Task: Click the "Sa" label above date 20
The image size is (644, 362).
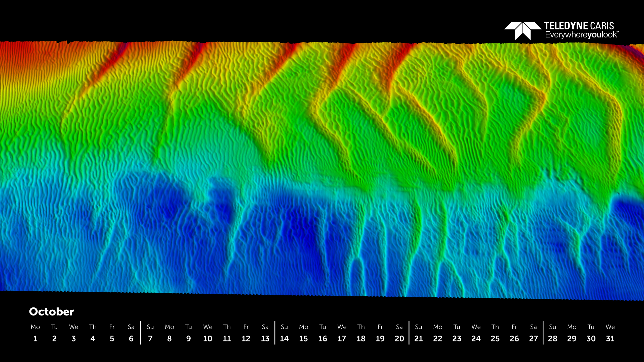Action: 399,327
